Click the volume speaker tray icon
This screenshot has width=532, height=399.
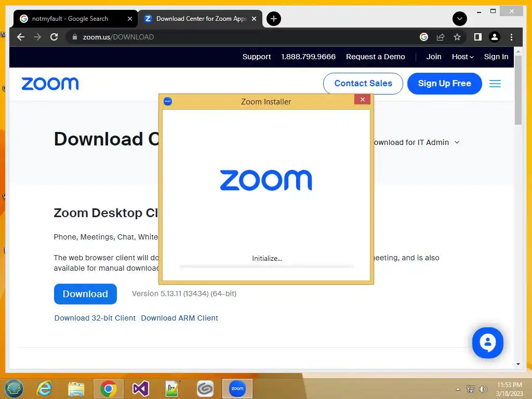coord(483,389)
